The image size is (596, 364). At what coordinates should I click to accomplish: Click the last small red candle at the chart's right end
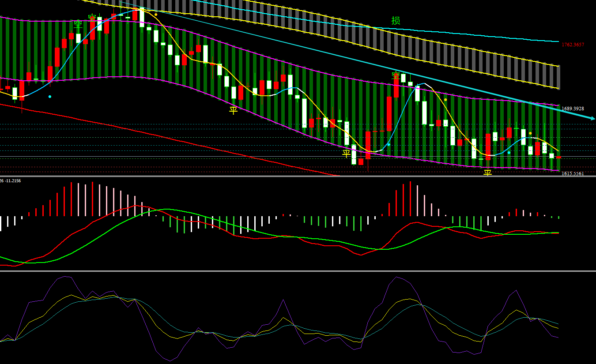pos(558,158)
